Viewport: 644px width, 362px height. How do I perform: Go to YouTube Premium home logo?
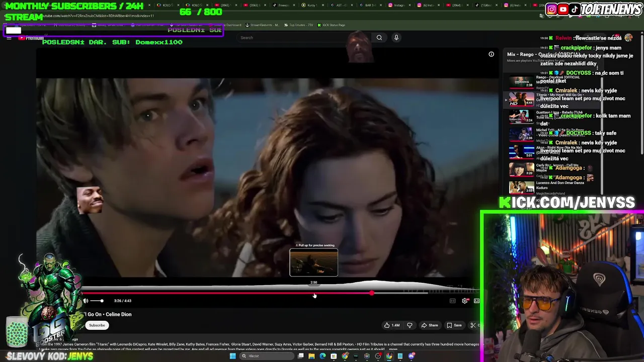[x=31, y=38]
